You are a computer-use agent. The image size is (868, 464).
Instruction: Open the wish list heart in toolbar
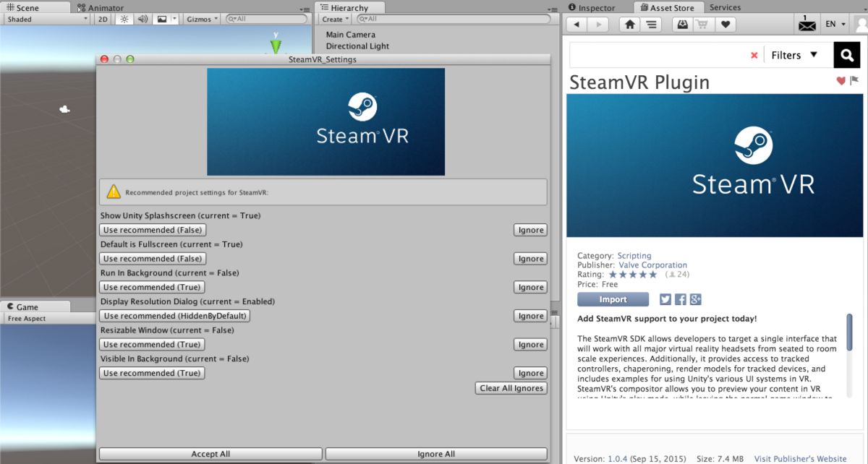coord(726,24)
